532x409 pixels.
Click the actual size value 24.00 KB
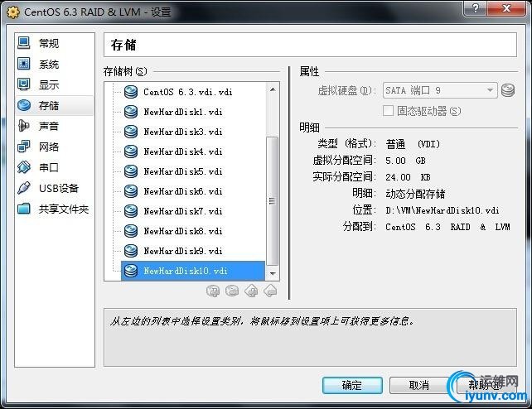click(408, 177)
